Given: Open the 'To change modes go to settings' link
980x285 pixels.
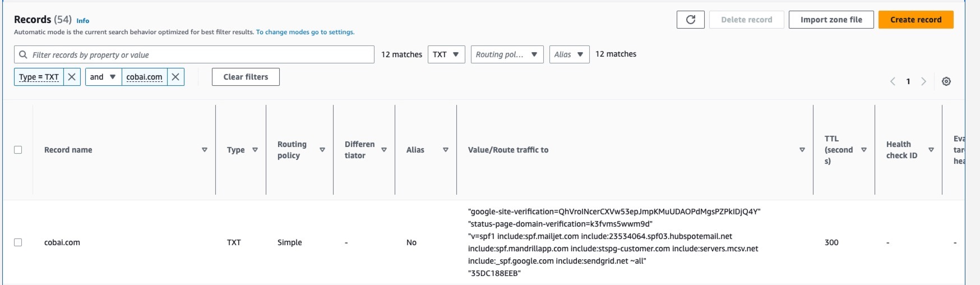Looking at the screenshot, I should (x=305, y=32).
